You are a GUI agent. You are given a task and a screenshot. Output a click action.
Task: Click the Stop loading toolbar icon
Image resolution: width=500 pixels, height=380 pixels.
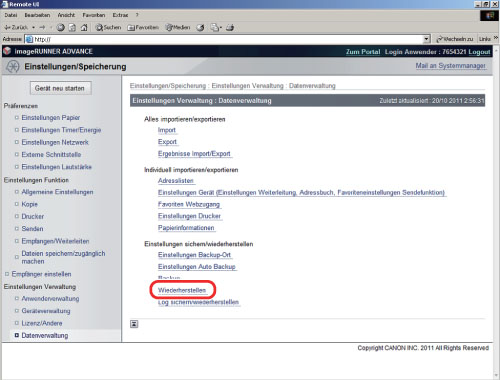coord(61,28)
